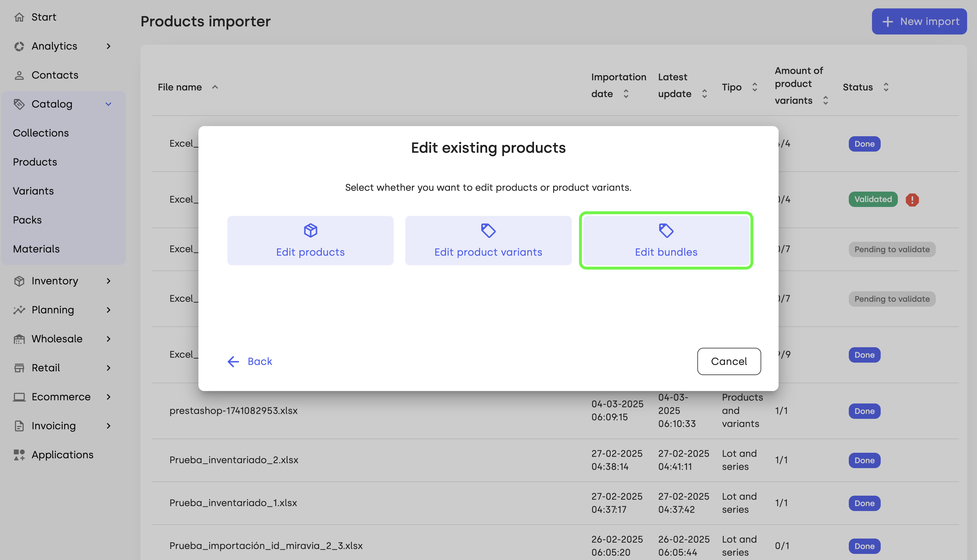The height and width of the screenshot is (560, 977).
Task: Open Packs in Catalog menu
Action: tap(27, 220)
